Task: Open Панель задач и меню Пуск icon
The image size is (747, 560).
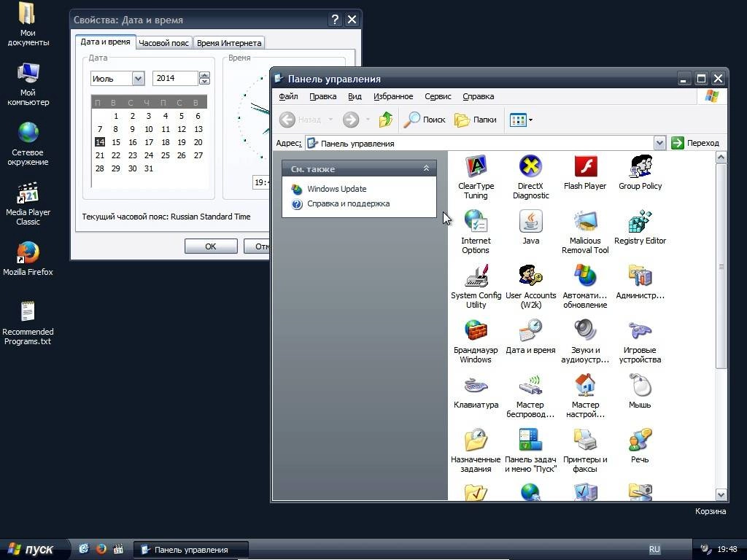Action: [530, 451]
